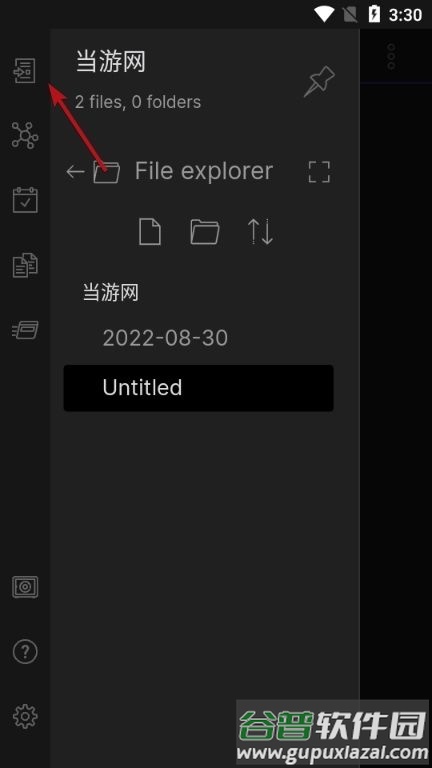
Task: Click the 当游网 vault title header
Action: pos(111,62)
